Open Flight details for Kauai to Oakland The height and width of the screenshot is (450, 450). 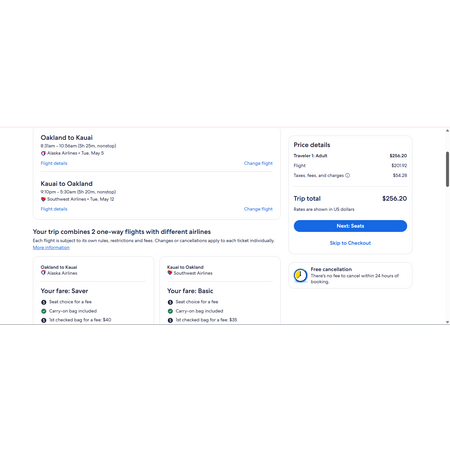54,209
